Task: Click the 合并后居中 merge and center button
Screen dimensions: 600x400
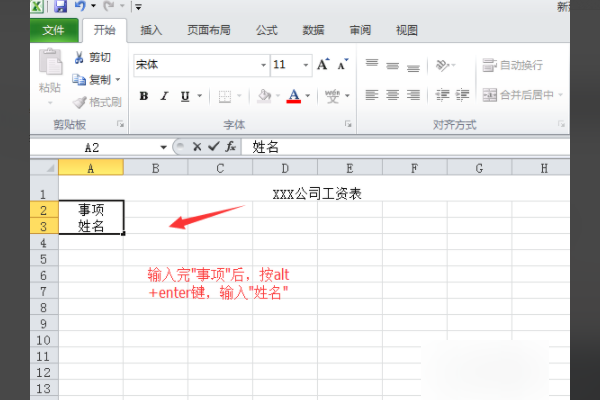Action: tap(518, 95)
